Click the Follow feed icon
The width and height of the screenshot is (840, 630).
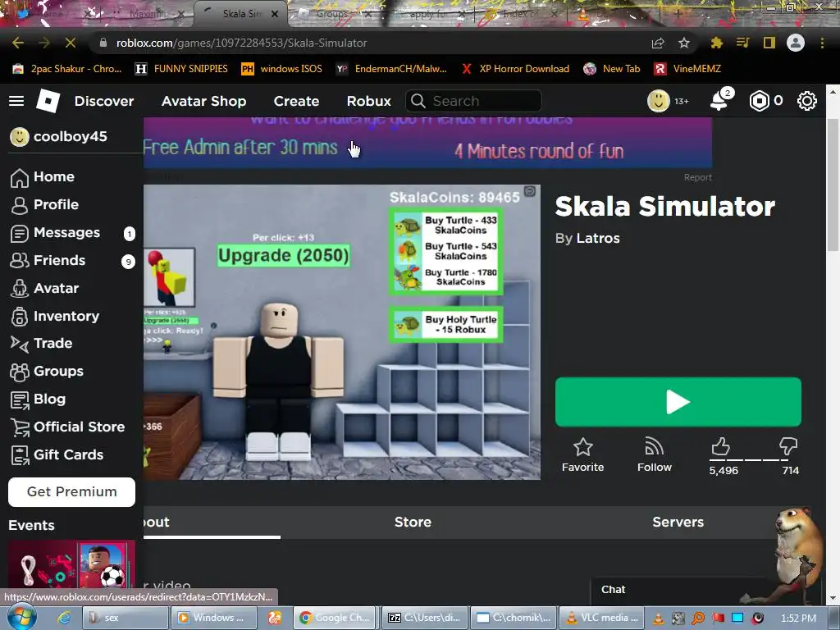[x=654, y=447]
